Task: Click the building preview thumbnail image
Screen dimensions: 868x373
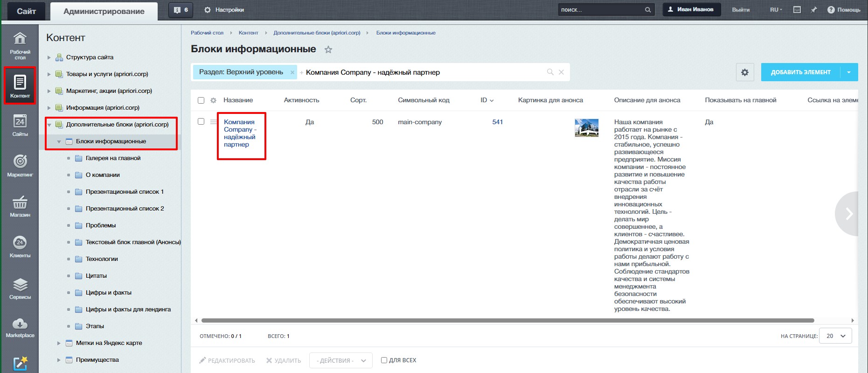Action: tap(586, 128)
